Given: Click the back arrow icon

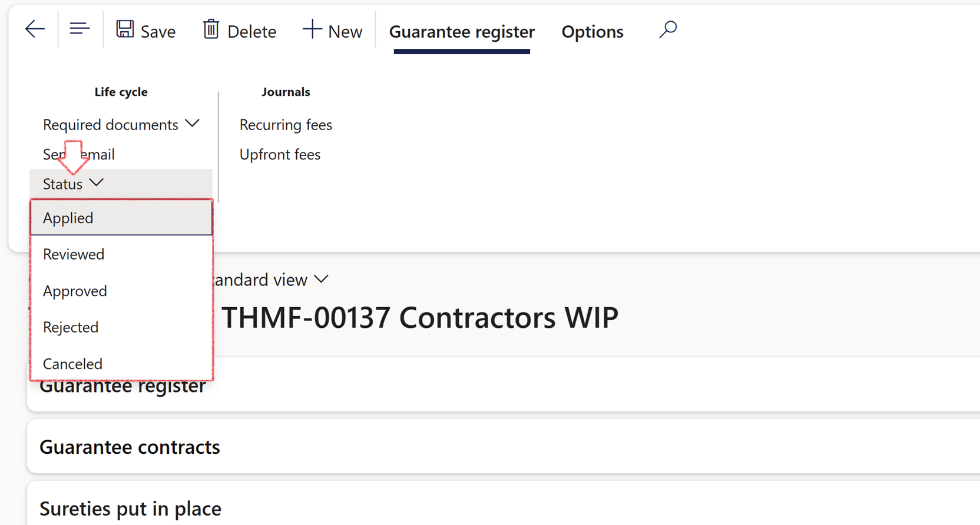Looking at the screenshot, I should pos(35,29).
